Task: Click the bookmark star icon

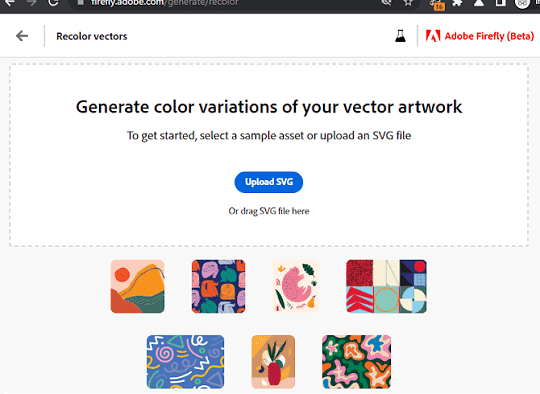Action: pos(408,3)
